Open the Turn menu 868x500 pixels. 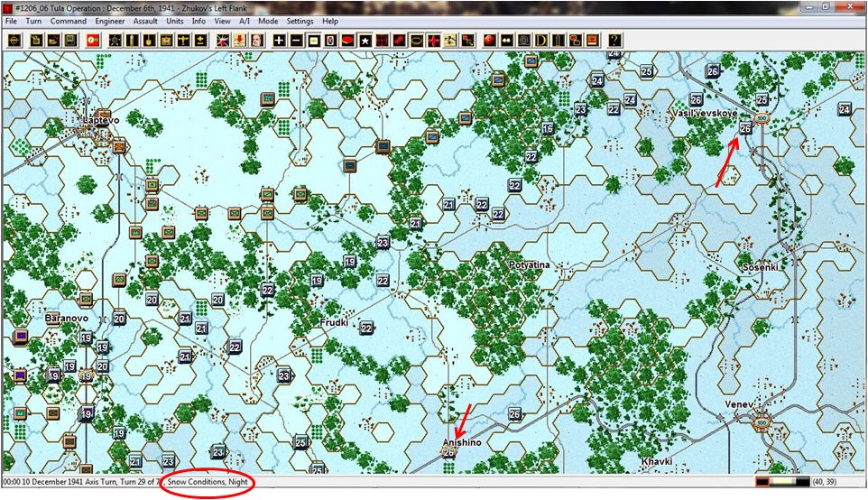pos(33,21)
